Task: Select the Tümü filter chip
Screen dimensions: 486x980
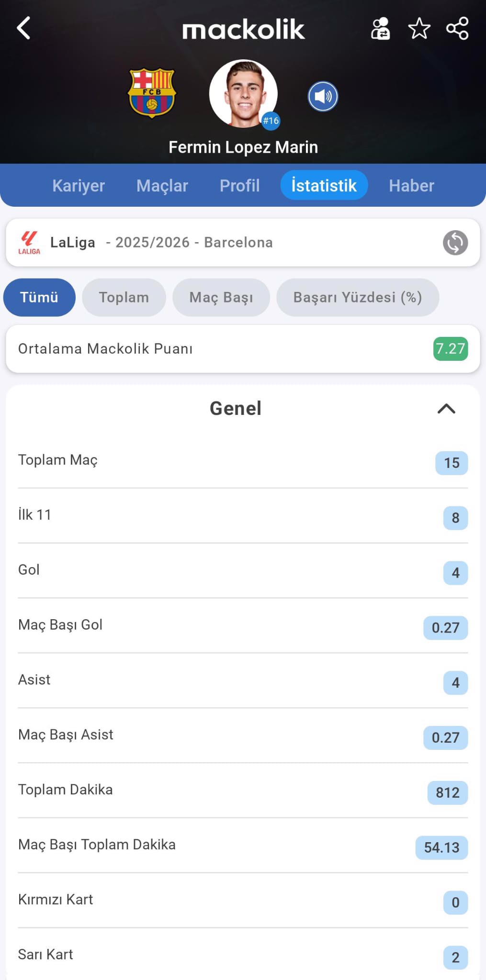Action: pyautogui.click(x=39, y=297)
